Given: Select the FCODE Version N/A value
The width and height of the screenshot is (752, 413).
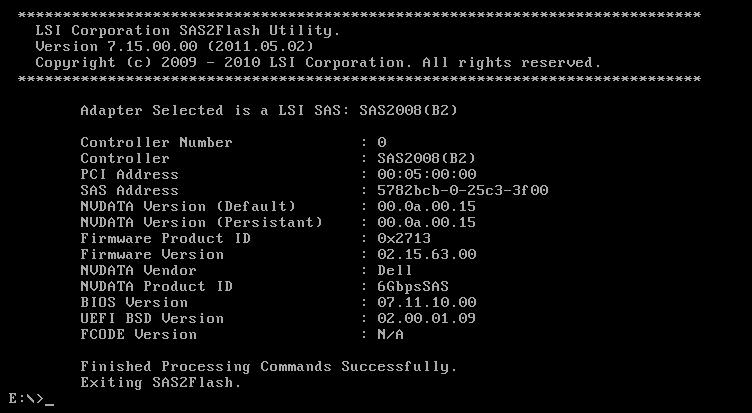Looking at the screenshot, I should (390, 334).
